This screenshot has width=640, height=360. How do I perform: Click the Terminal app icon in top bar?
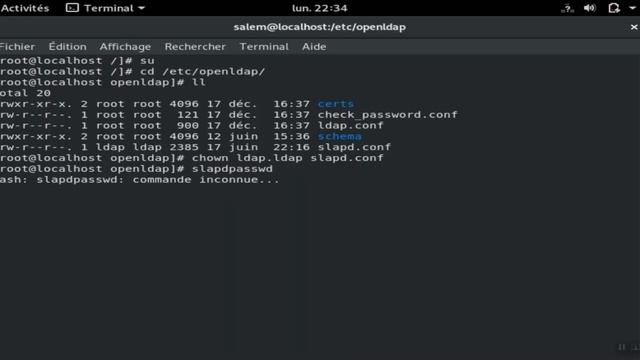(72, 8)
